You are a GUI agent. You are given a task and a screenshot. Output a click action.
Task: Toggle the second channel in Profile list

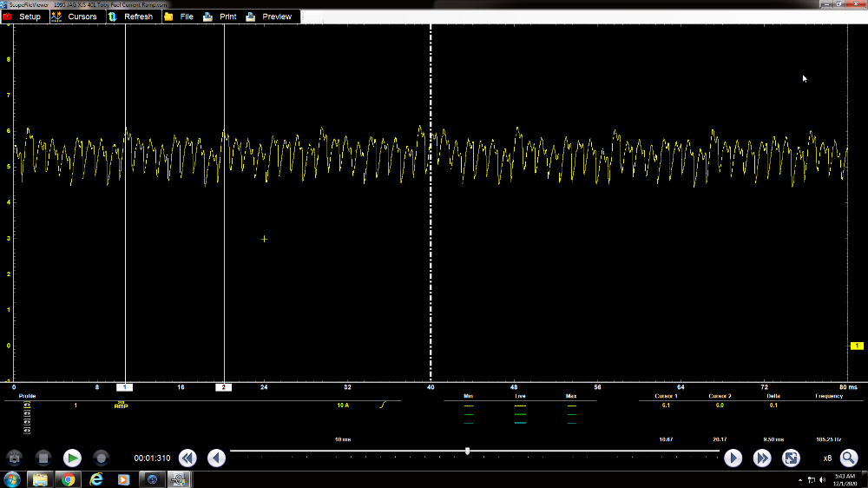(x=27, y=413)
